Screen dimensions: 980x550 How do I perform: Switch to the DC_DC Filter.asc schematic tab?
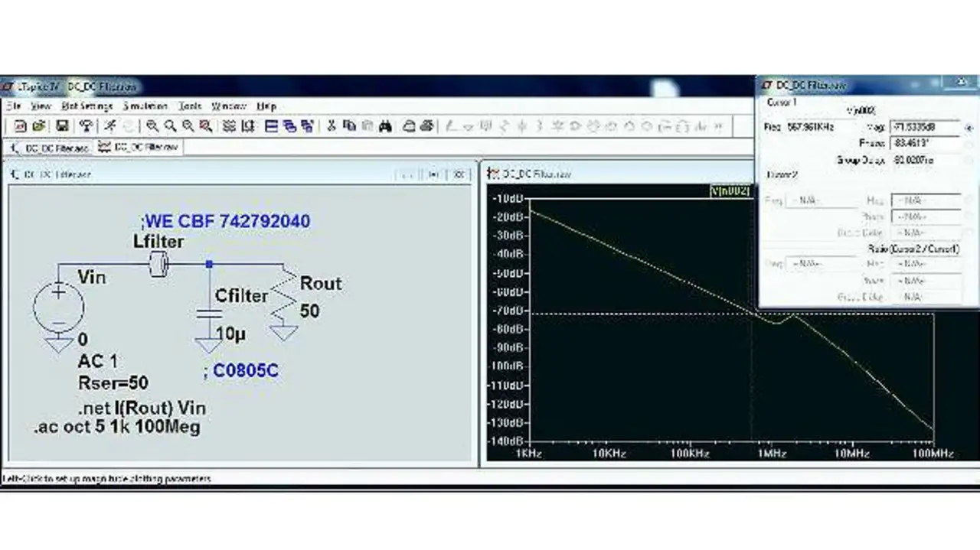pos(51,148)
